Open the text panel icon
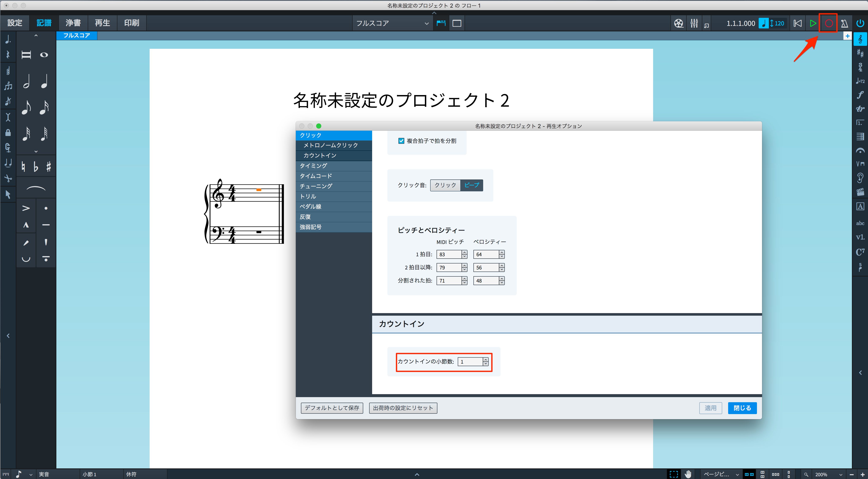 tap(860, 206)
